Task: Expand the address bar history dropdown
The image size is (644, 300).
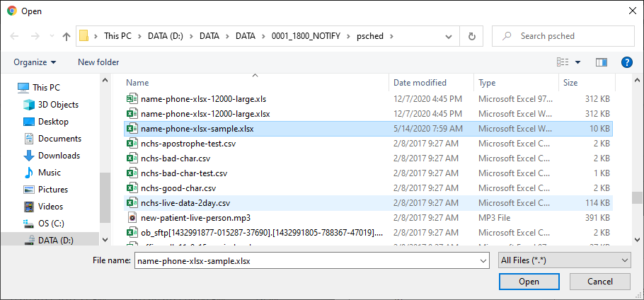Action: [x=452, y=36]
